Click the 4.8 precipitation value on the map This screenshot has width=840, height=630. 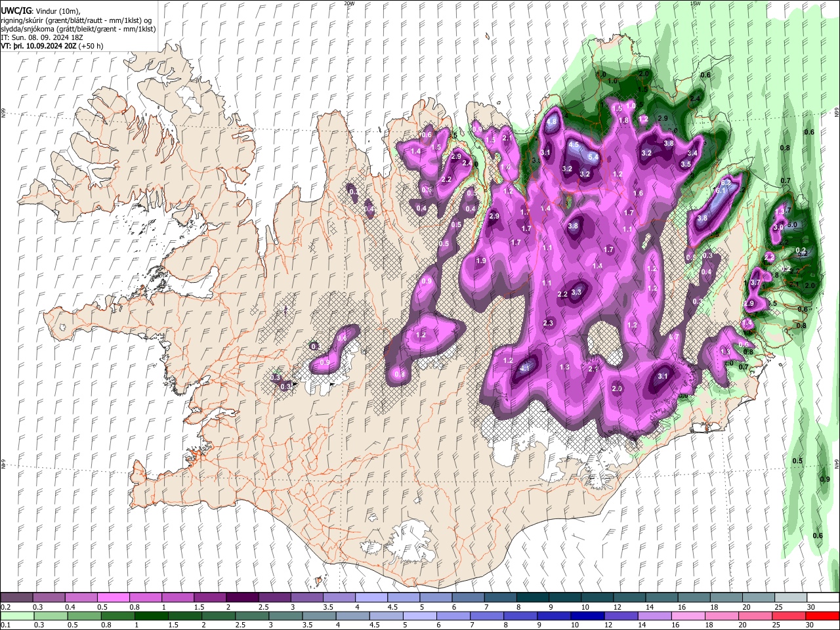pyautogui.click(x=551, y=121)
